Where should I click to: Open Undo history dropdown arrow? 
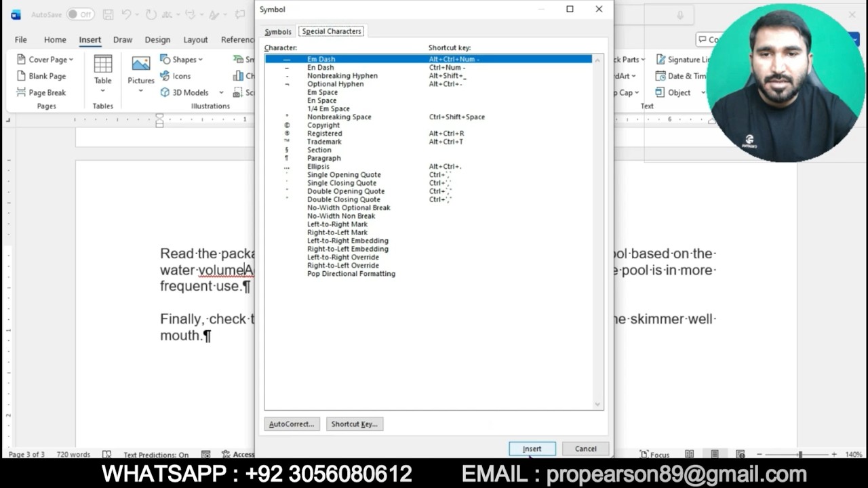tap(137, 14)
